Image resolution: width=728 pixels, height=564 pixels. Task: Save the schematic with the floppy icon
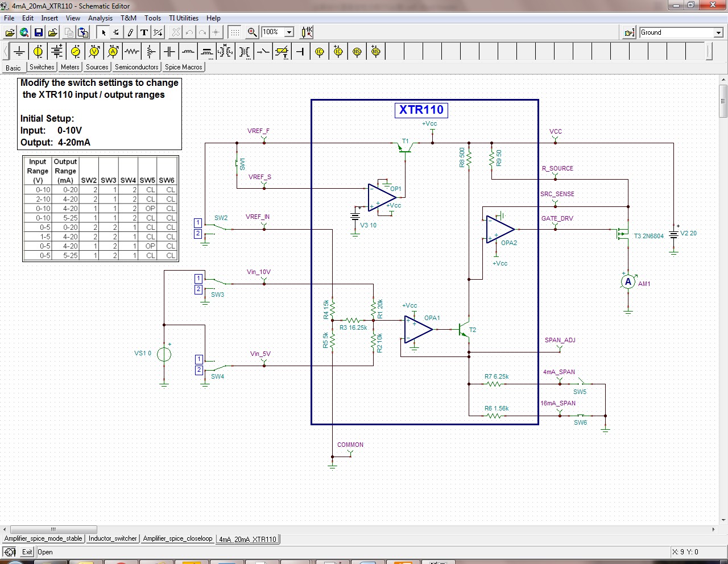(x=38, y=32)
